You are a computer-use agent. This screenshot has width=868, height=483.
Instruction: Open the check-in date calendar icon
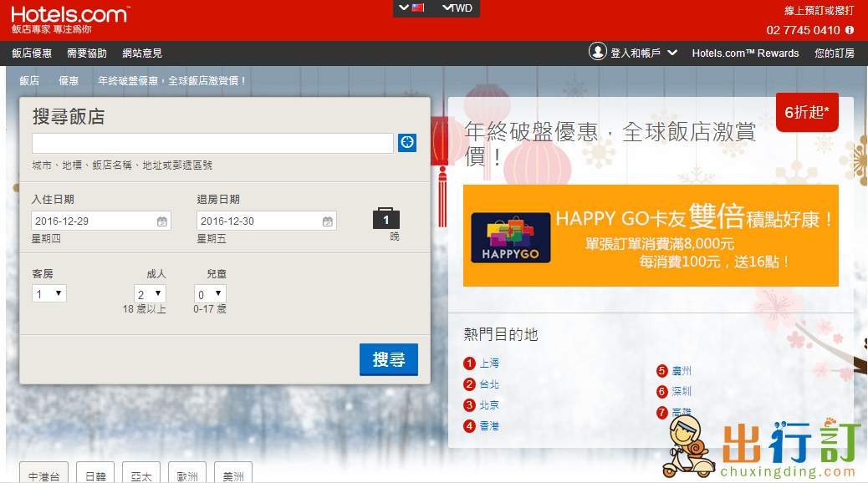click(161, 221)
